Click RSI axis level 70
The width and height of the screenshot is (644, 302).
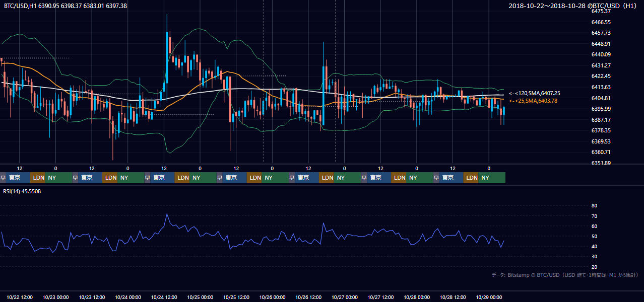[x=594, y=216]
